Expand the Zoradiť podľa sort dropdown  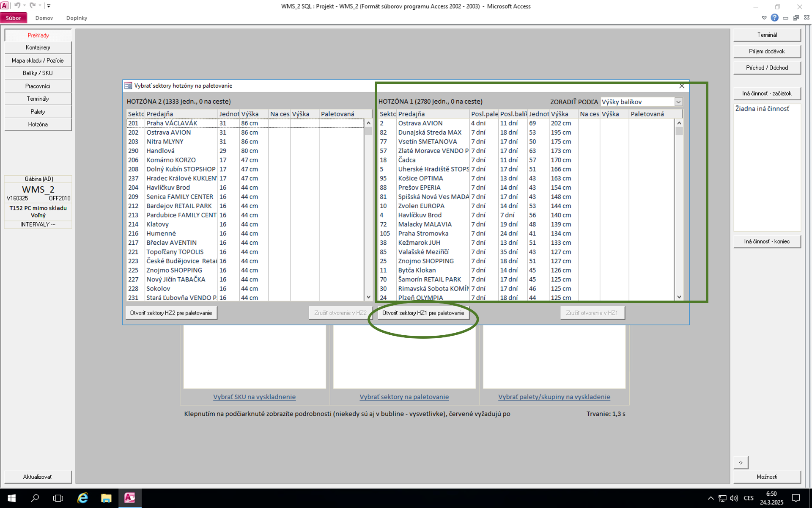678,102
